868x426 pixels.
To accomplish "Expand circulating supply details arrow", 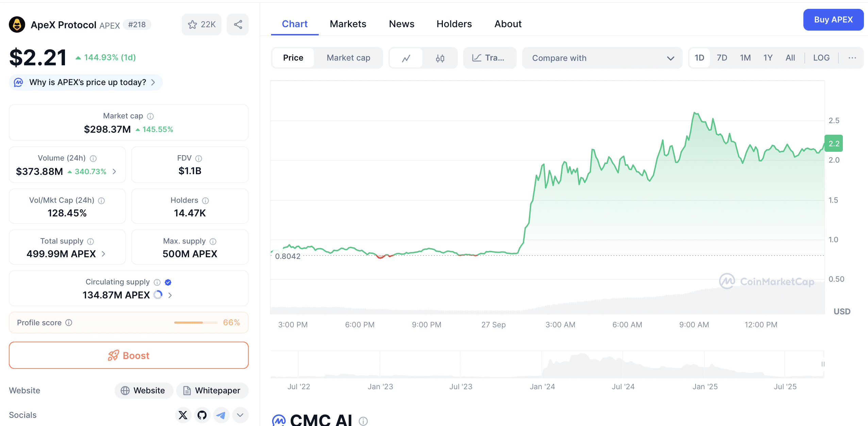I will pos(170,295).
